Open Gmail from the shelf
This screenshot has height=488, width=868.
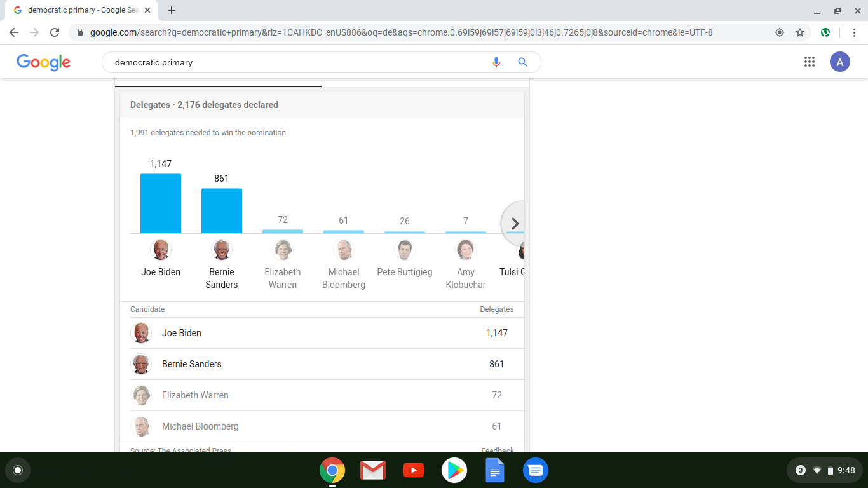coord(373,470)
